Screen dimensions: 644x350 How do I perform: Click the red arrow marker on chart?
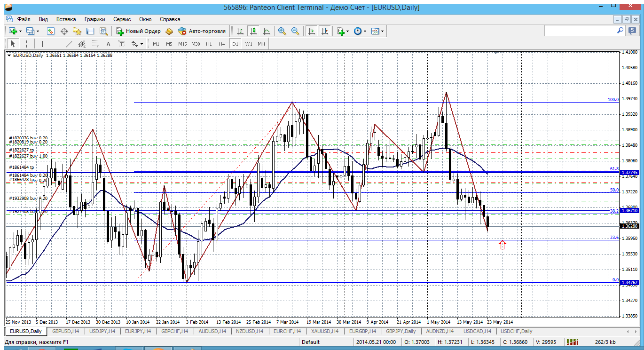503,245
